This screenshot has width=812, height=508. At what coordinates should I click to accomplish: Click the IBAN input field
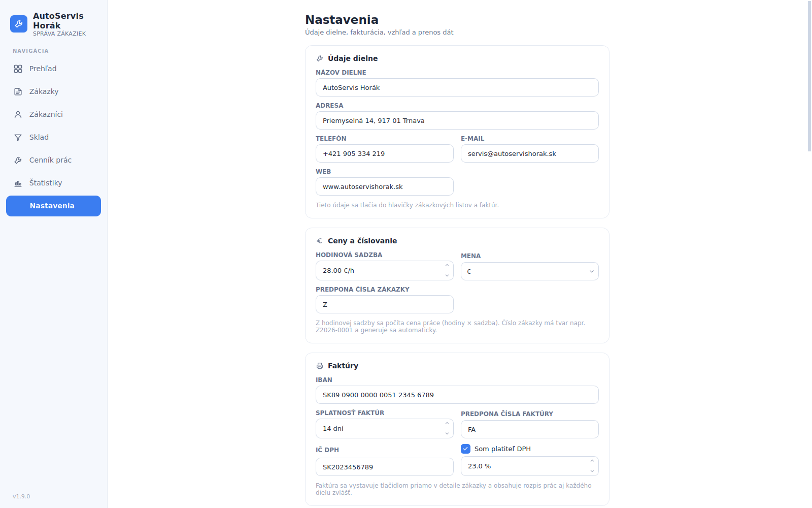point(457,395)
